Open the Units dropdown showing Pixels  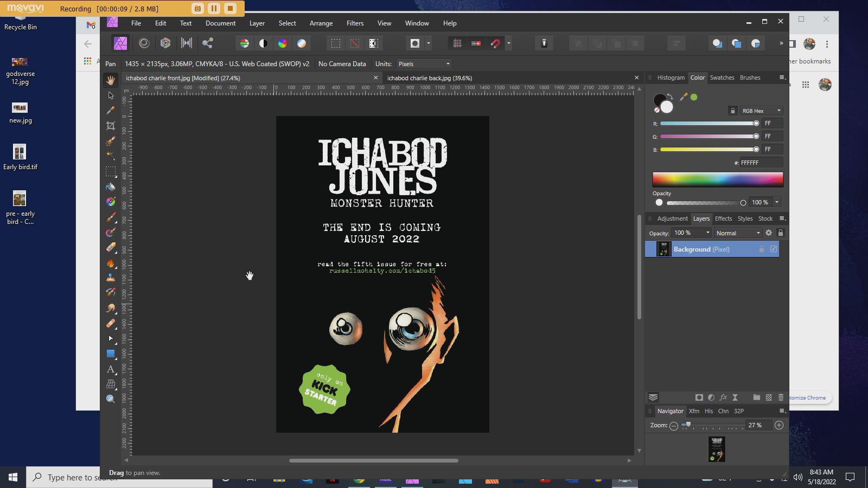pyautogui.click(x=424, y=64)
